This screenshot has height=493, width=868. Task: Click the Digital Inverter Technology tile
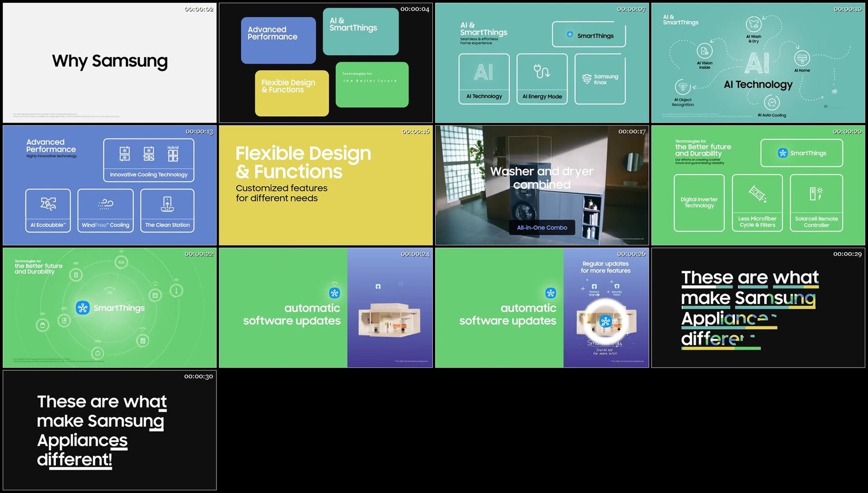click(x=699, y=203)
